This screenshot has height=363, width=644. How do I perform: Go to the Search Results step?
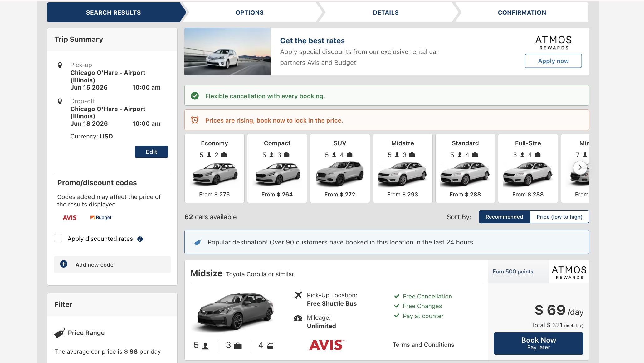click(114, 12)
